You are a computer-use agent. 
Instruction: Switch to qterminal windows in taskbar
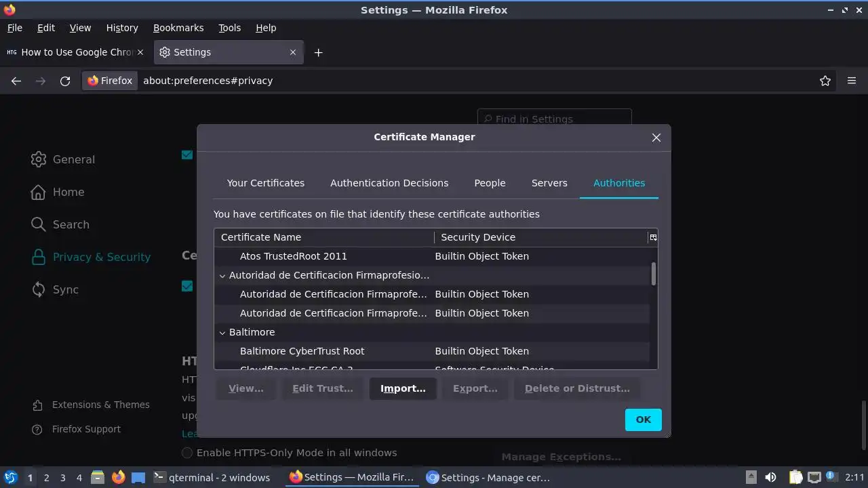(212, 477)
